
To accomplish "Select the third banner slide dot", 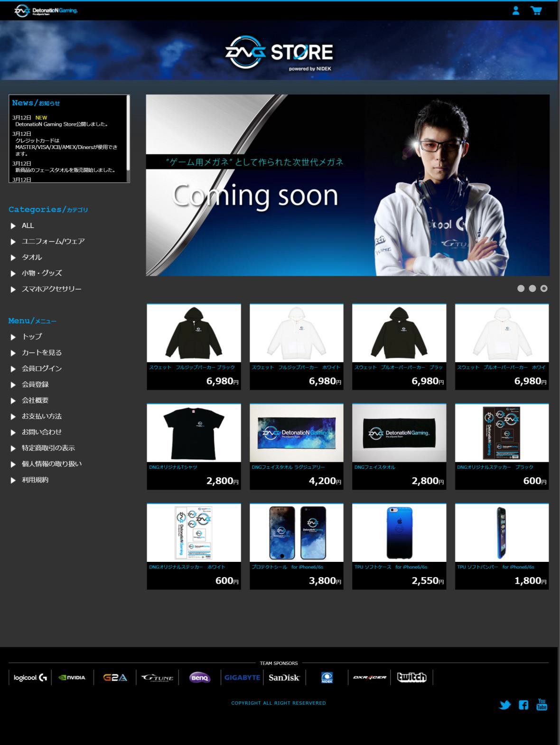I will [x=544, y=289].
